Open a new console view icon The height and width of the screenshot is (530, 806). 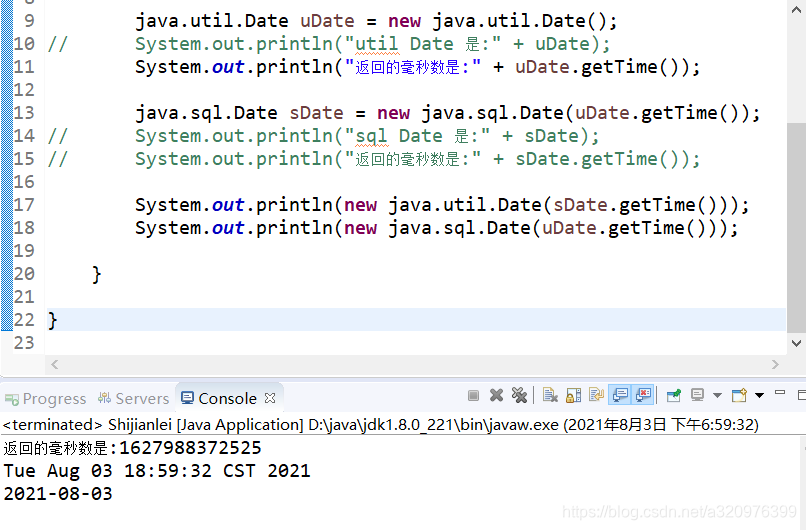pos(739,395)
